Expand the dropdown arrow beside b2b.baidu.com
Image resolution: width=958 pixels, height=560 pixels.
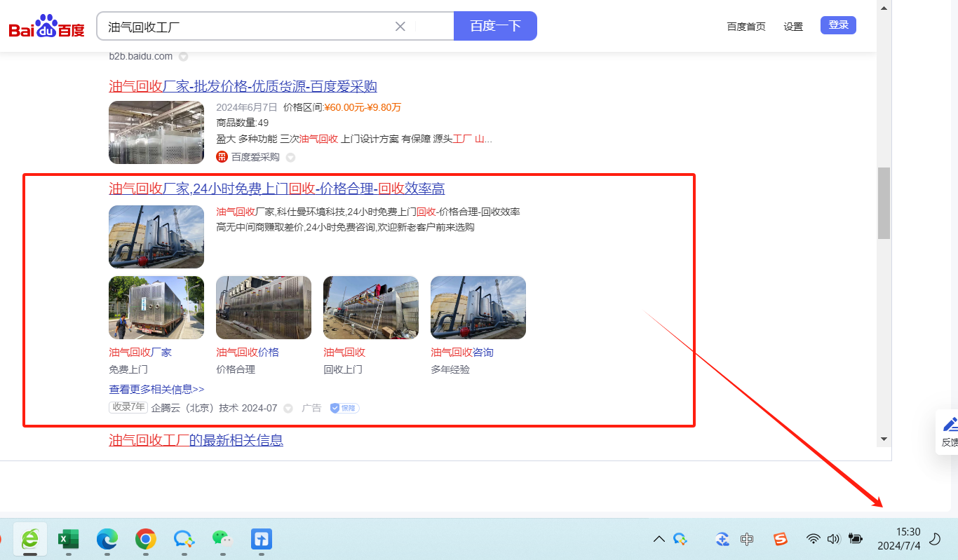(x=183, y=56)
